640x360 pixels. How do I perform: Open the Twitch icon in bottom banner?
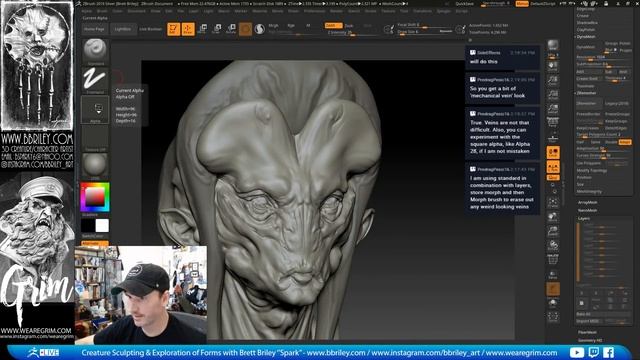[593, 352]
